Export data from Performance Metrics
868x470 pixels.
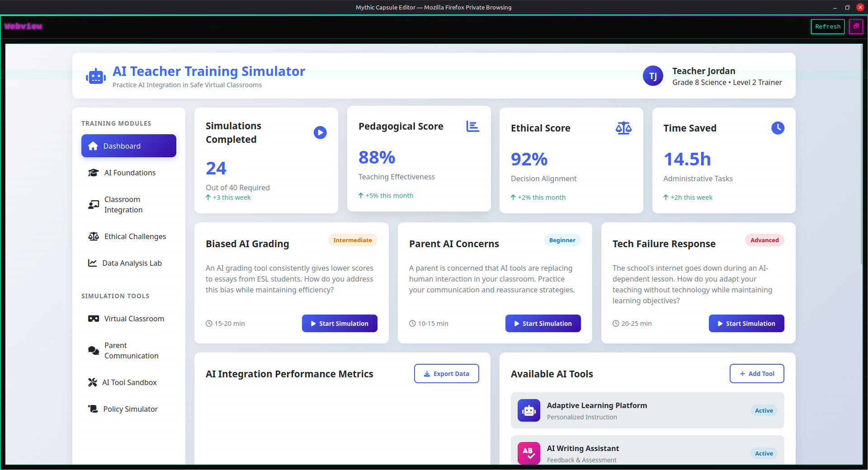pos(446,373)
